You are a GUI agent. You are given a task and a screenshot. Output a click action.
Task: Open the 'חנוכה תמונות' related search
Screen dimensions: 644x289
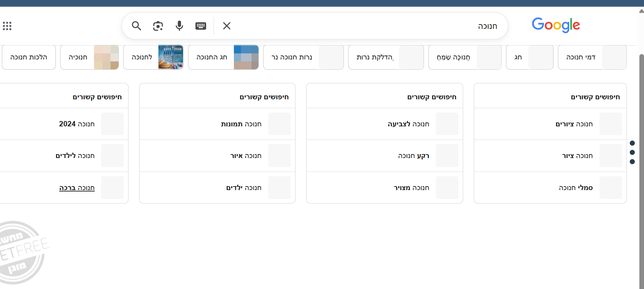[241, 124]
